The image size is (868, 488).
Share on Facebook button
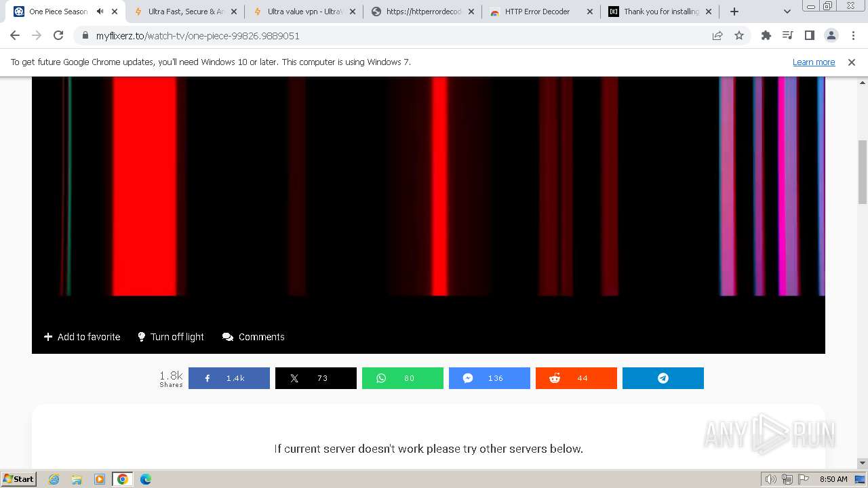(229, 378)
